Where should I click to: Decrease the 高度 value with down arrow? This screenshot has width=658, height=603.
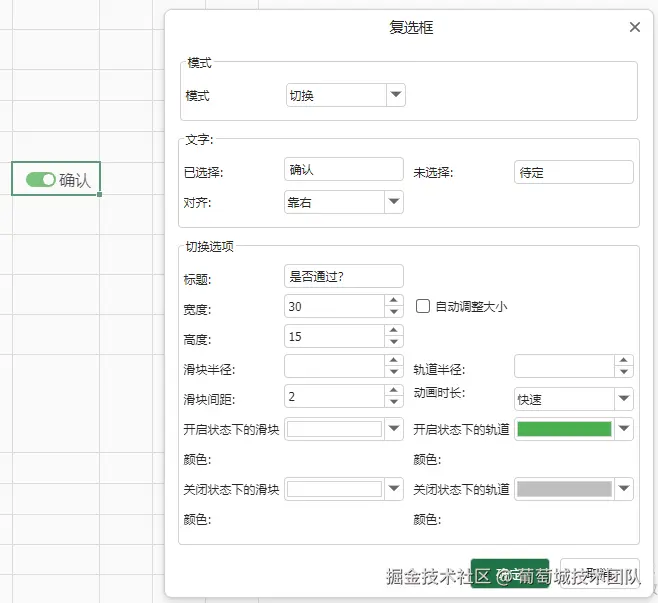(394, 341)
